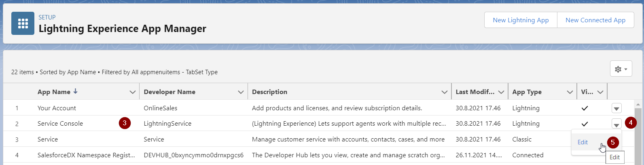Click the Connected app type cell
The height and width of the screenshot is (165, 644).
[x=528, y=155]
